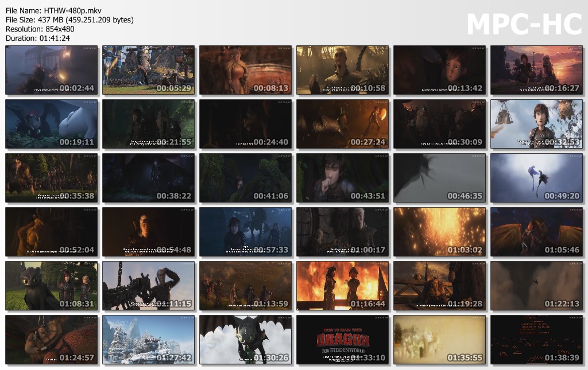
Task: Click the fiery sparks frame at 01:03:02
Action: pyautogui.click(x=439, y=232)
